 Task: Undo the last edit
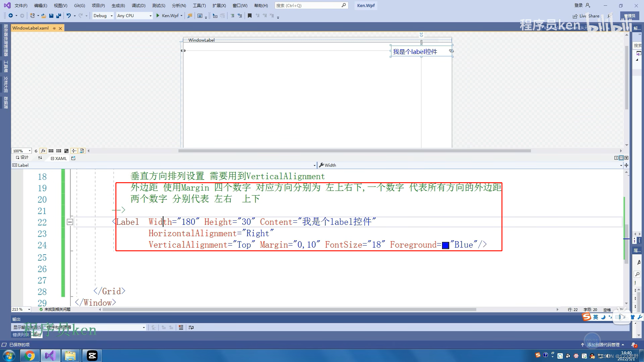click(x=68, y=15)
